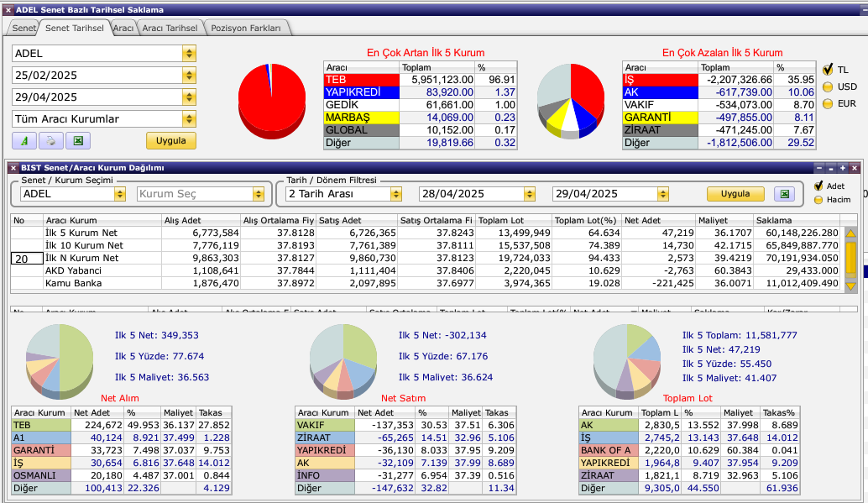
Task: Click the summary table vertical scrollbar thumb
Action: tap(851, 256)
